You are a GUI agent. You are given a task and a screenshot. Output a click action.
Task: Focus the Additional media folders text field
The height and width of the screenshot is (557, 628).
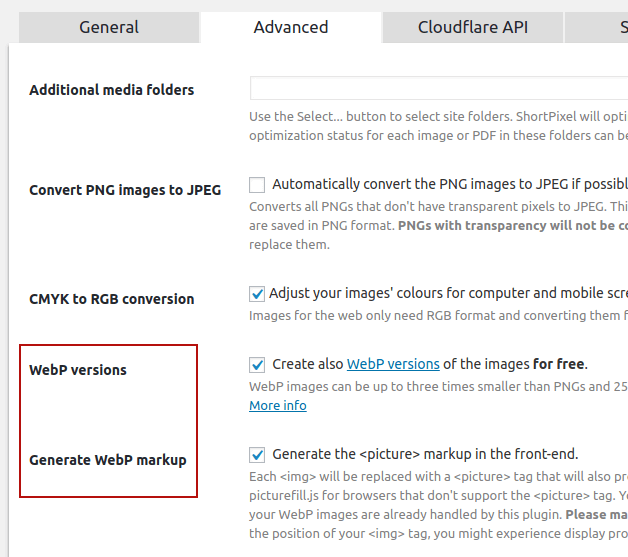point(439,88)
